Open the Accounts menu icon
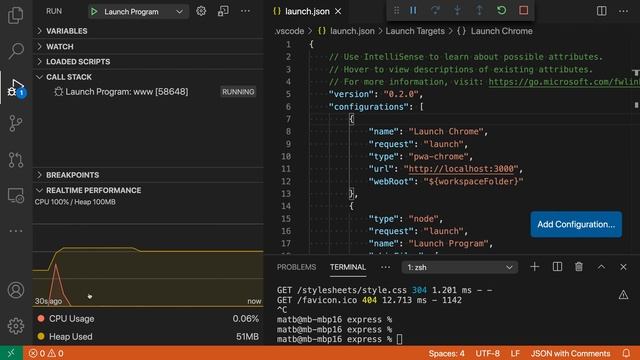Screen dimensions: 640x360 point(16,290)
